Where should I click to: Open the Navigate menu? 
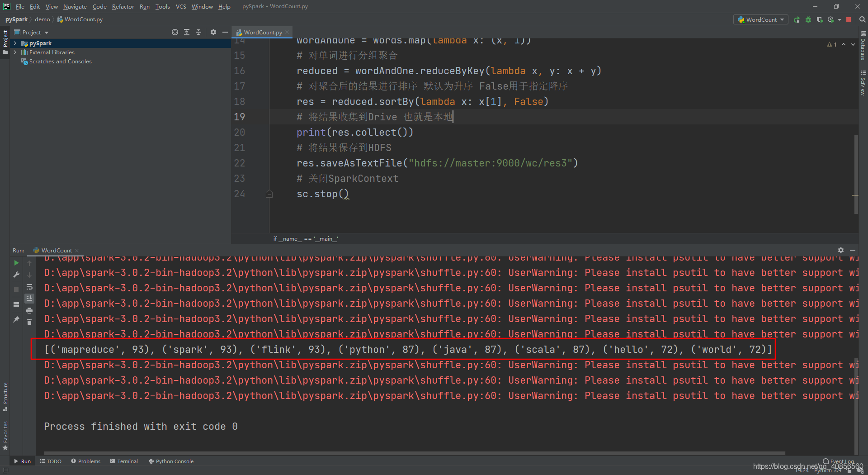click(x=75, y=6)
